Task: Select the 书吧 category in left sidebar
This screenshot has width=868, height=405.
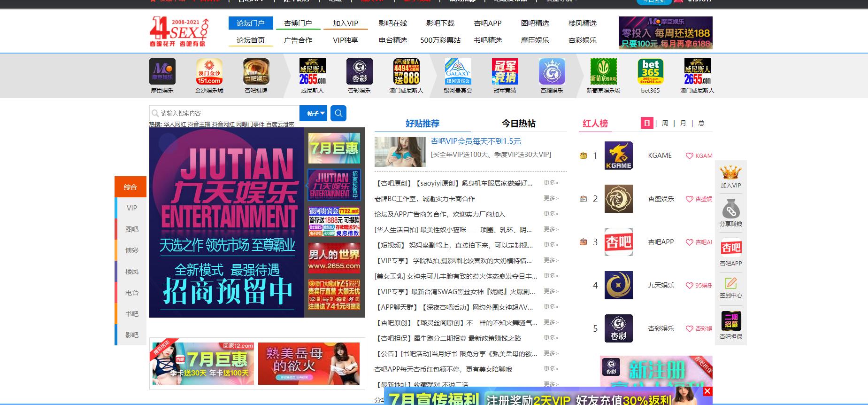Action: (132, 314)
